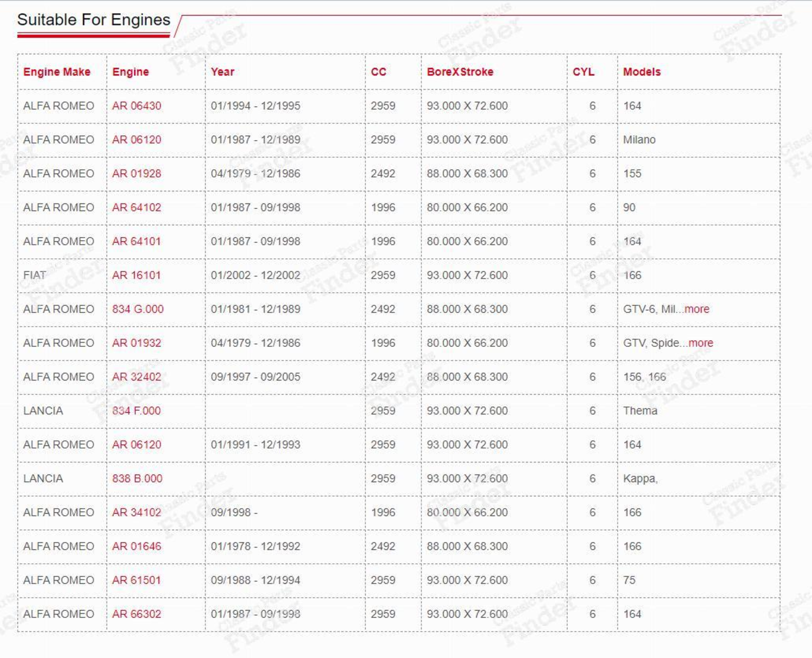The height and width of the screenshot is (658, 812).
Task: Expand 'more' link beside GTV, Spide models
Action: pyautogui.click(x=700, y=343)
